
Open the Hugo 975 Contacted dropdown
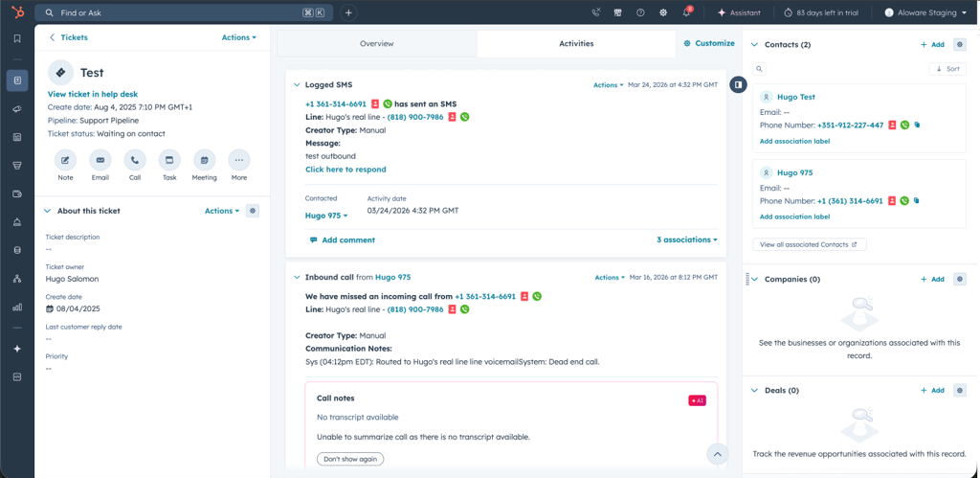coord(326,216)
